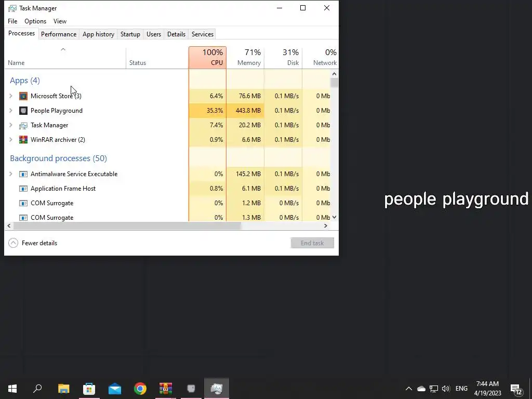Click the vertical scrollbar down arrow

pyautogui.click(x=334, y=217)
